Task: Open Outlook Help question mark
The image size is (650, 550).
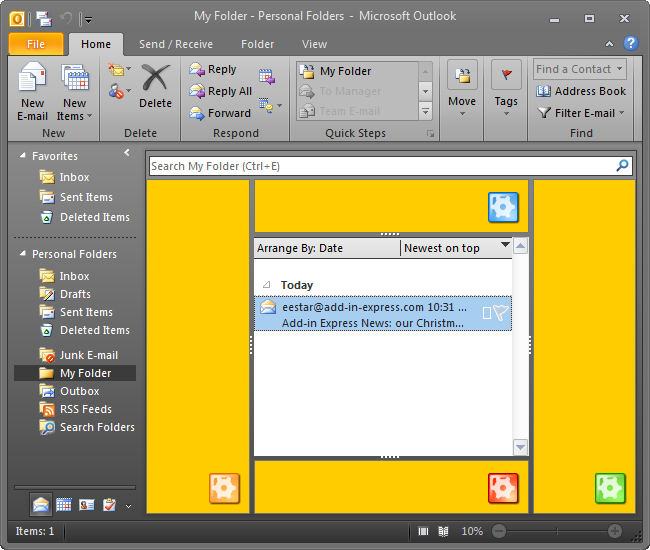Action: (631, 43)
